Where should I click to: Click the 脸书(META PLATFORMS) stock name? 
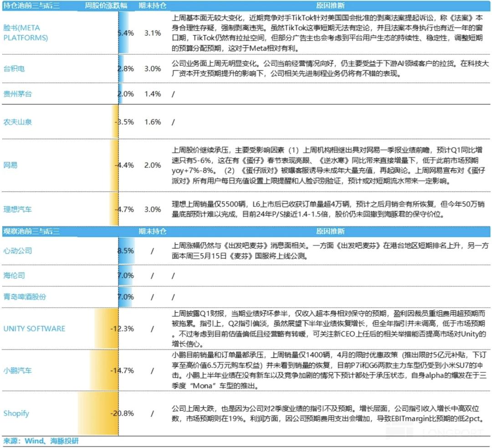click(26, 33)
